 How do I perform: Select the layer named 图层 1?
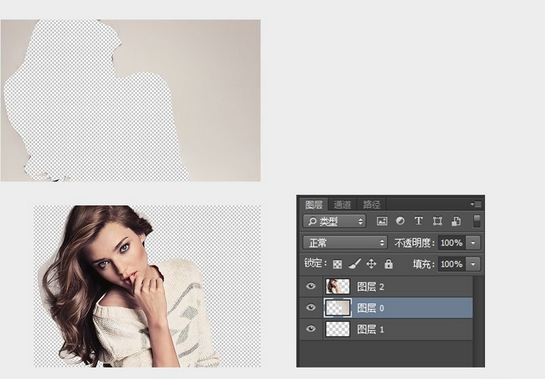pos(386,329)
